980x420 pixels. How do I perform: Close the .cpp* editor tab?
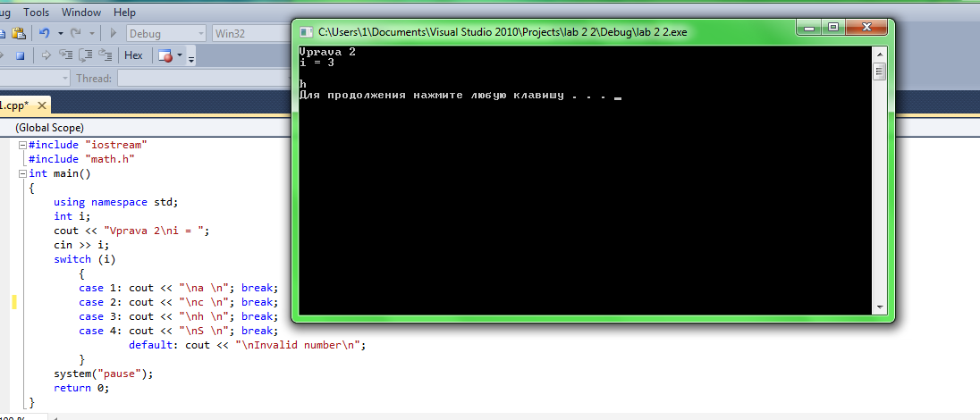point(42,105)
